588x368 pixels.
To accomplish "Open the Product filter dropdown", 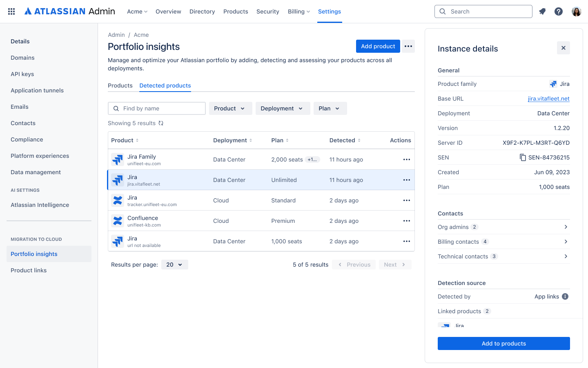I will pyautogui.click(x=231, y=108).
